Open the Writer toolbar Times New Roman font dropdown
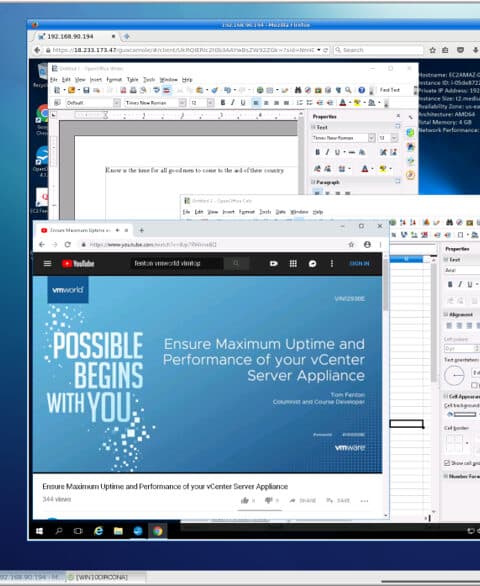 (182, 102)
